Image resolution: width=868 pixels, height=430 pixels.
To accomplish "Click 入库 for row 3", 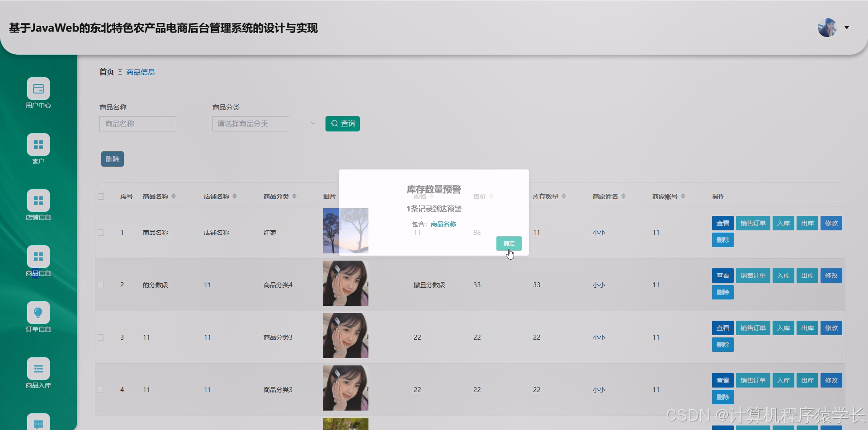I will [x=783, y=328].
